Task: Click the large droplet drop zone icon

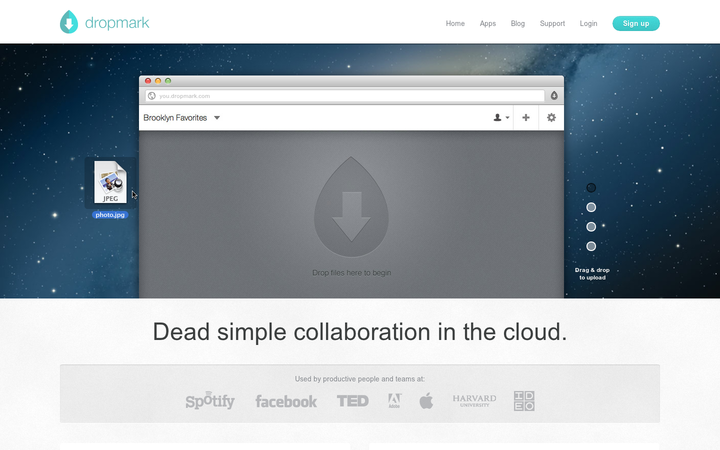Action: point(351,207)
